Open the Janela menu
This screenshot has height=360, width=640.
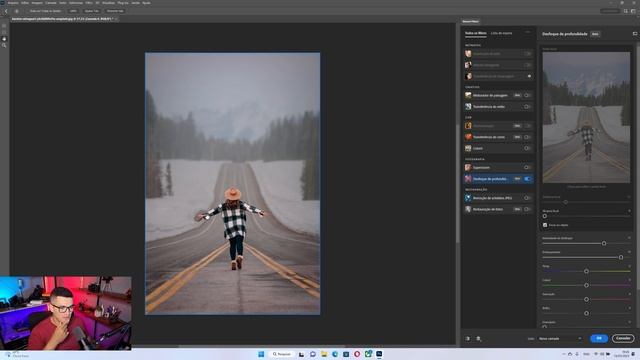135,3
